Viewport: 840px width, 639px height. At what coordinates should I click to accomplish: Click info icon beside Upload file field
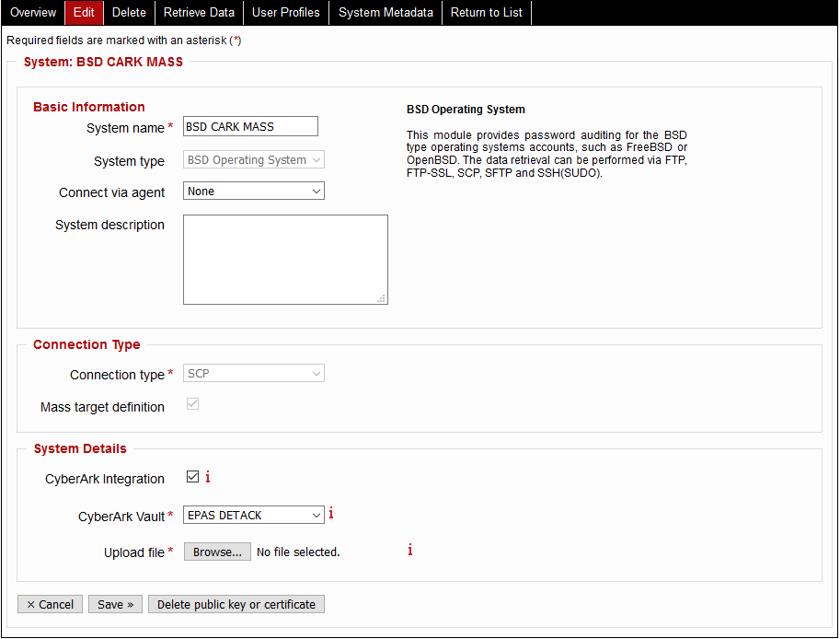[409, 550]
